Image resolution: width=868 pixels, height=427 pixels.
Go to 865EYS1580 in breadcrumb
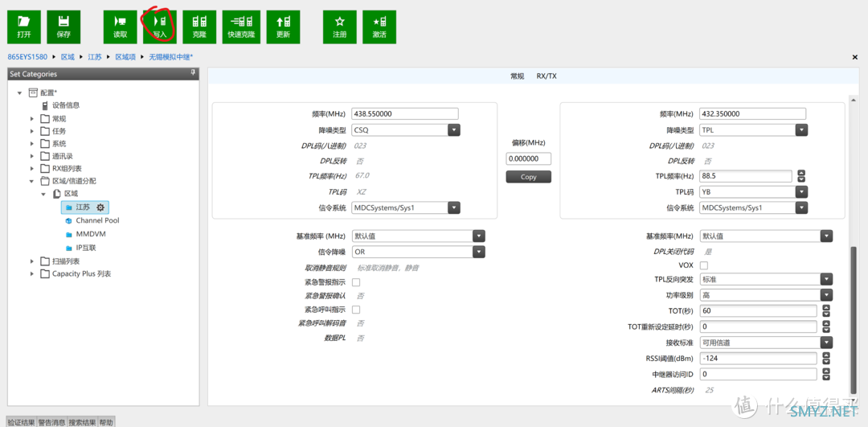27,57
